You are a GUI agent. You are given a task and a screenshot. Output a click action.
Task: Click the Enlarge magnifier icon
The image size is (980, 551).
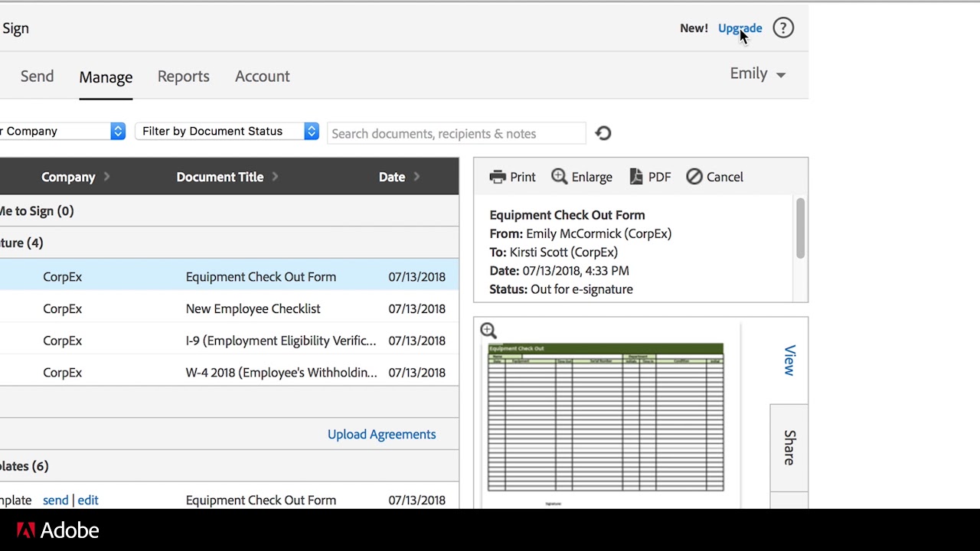560,177
